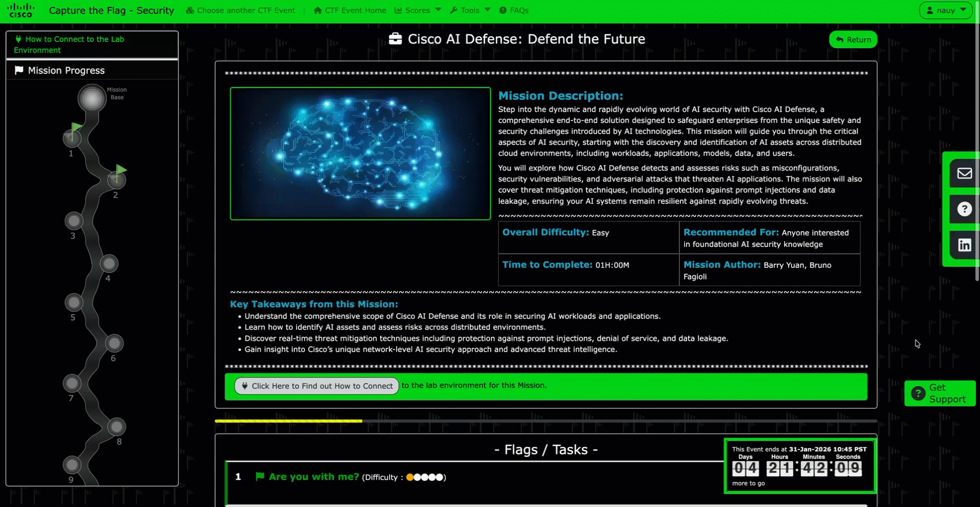Click the briefcase icon beside mission title
Image resolution: width=980 pixels, height=507 pixels.
click(395, 39)
